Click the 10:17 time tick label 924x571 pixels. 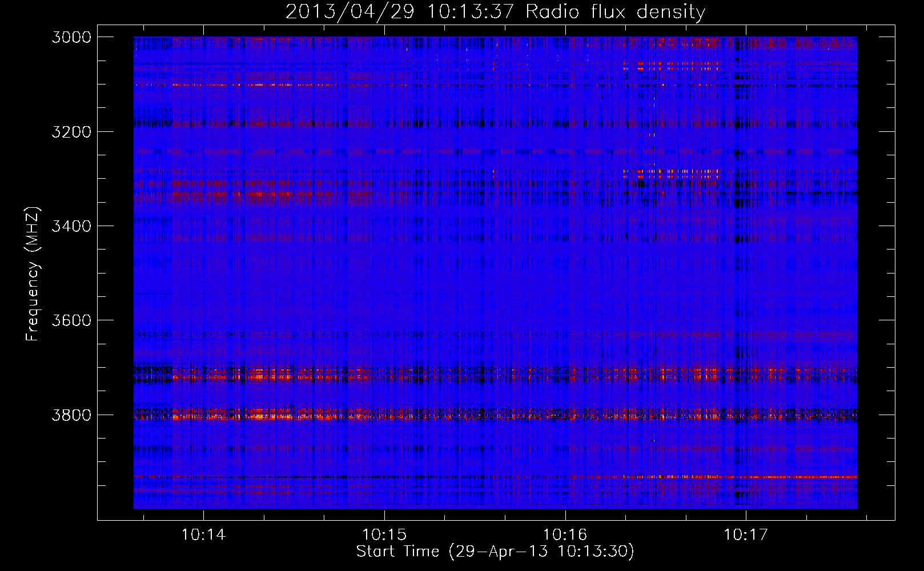pyautogui.click(x=746, y=535)
